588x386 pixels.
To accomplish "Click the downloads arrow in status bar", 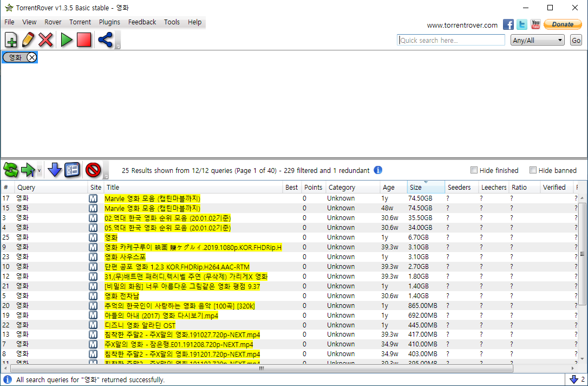I will [573, 379].
